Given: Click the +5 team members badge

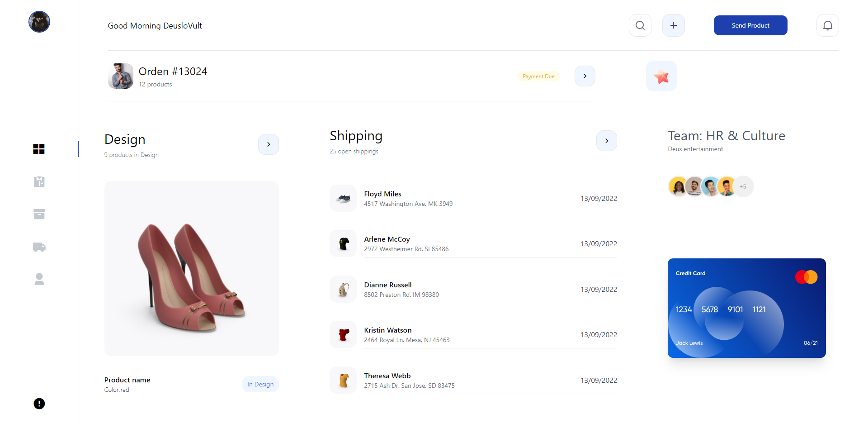Looking at the screenshot, I should [x=743, y=186].
